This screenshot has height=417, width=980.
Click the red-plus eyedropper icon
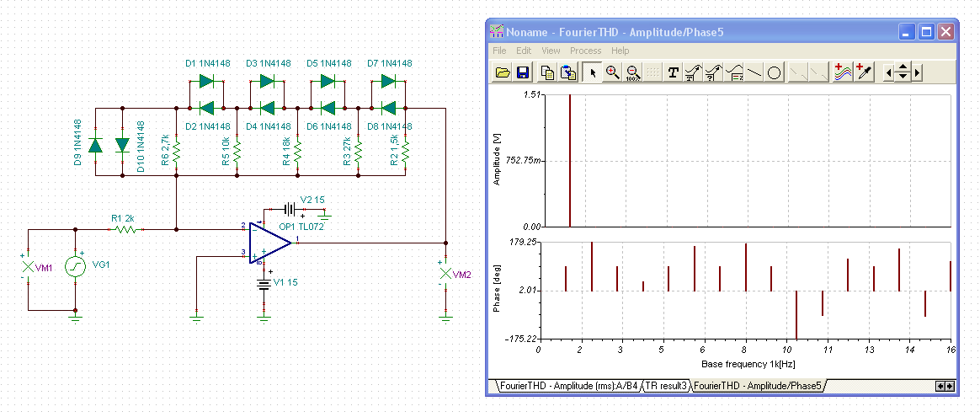click(x=864, y=73)
